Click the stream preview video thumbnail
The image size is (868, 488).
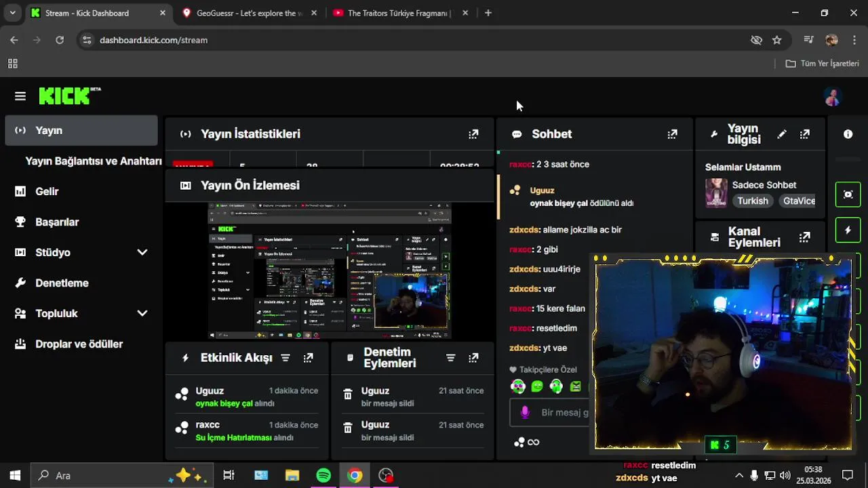[330, 270]
